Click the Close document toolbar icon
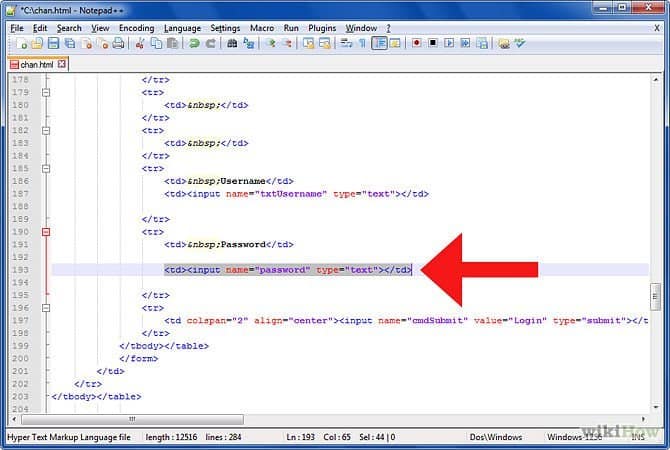This screenshot has width=670, height=450. [86, 43]
